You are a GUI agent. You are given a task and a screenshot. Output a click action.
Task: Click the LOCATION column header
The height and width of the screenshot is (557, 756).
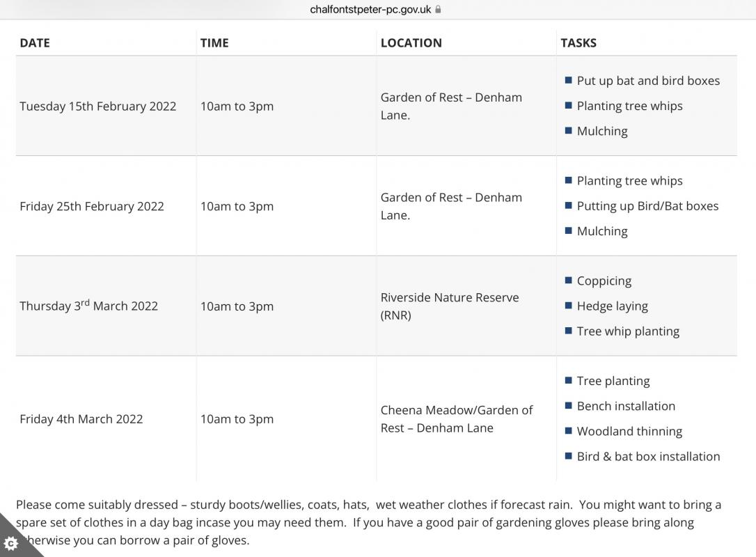tap(411, 43)
